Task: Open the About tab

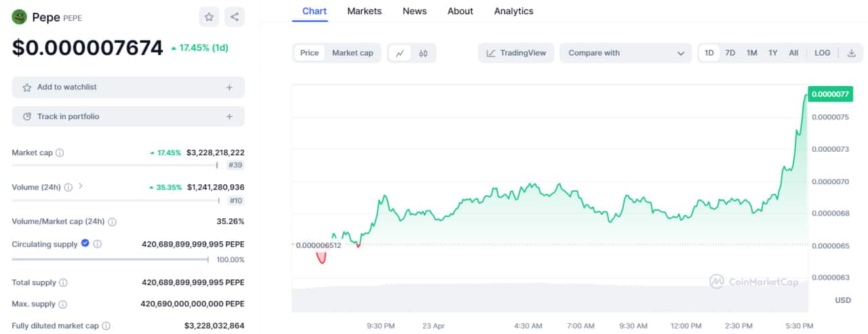Action: (x=460, y=11)
